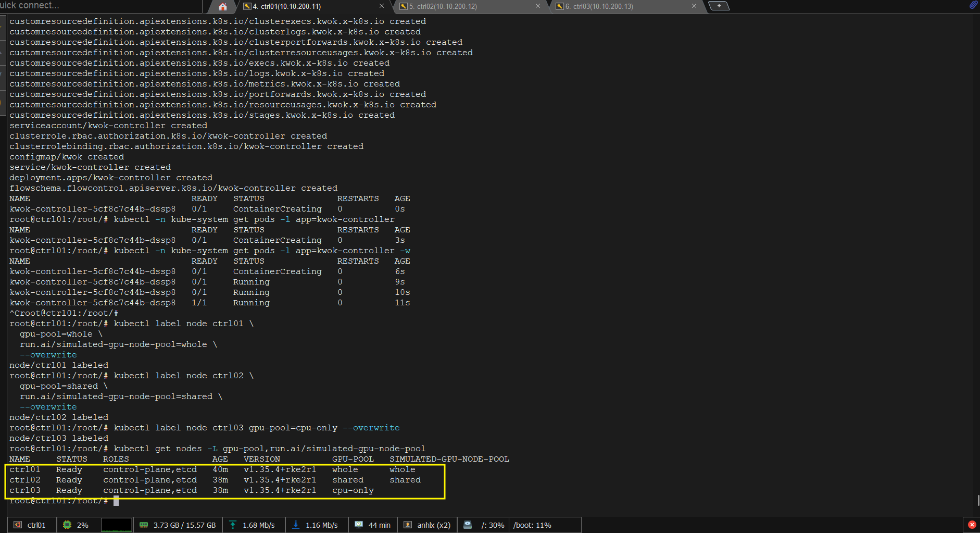
Task: Click the GPU-POOL column header
Action: pyautogui.click(x=353, y=459)
